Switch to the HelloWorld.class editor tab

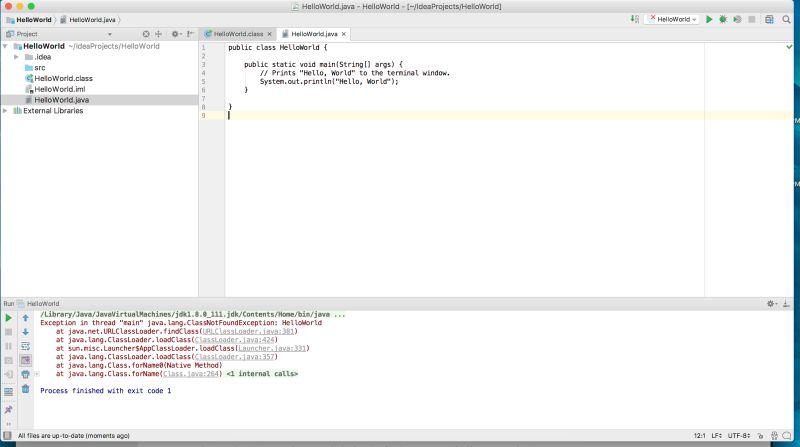(238, 34)
